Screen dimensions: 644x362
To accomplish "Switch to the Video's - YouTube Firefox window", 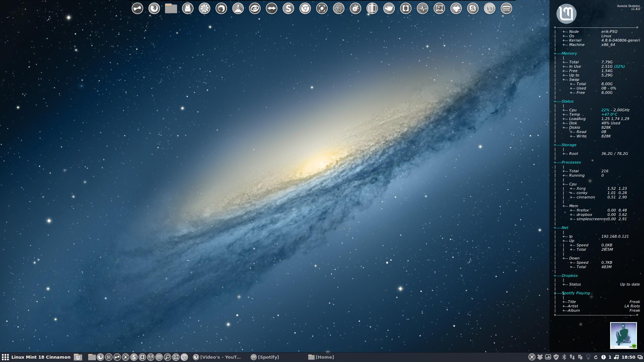I will coord(217,357).
